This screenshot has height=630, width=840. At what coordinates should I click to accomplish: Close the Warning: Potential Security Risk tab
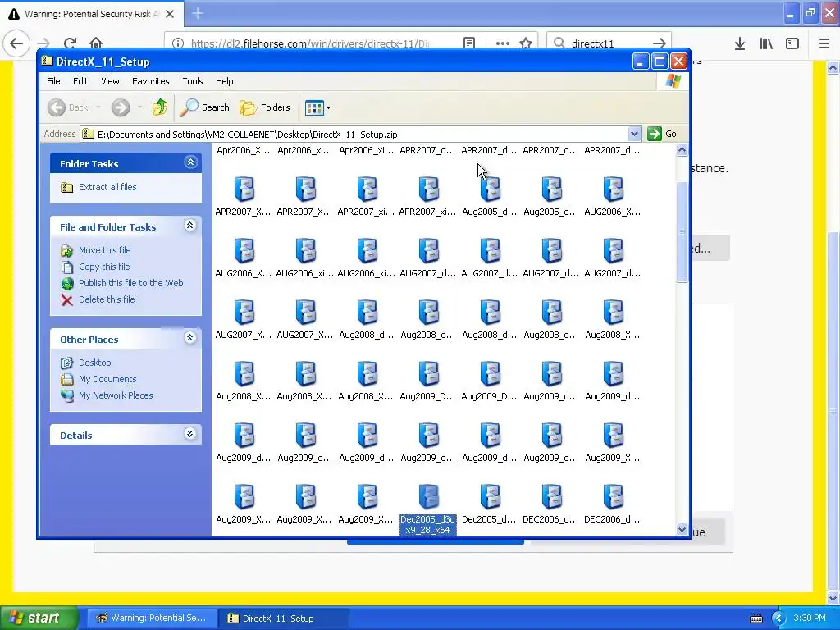(170, 14)
